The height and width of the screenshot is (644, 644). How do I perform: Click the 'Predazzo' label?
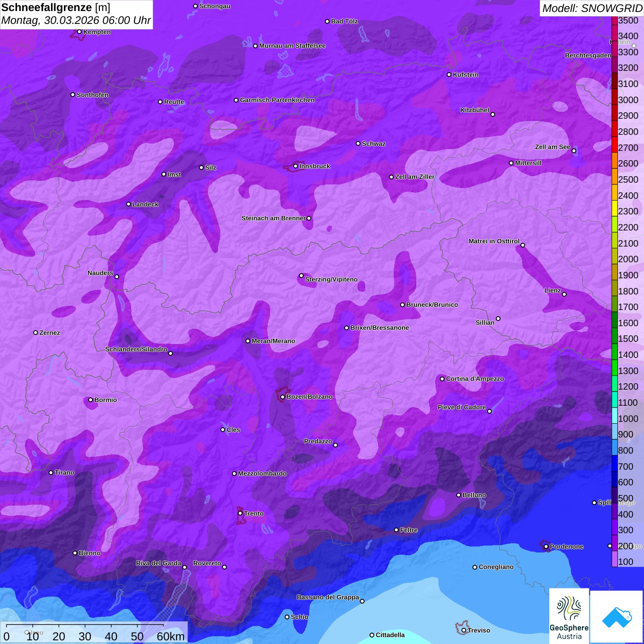(318, 441)
